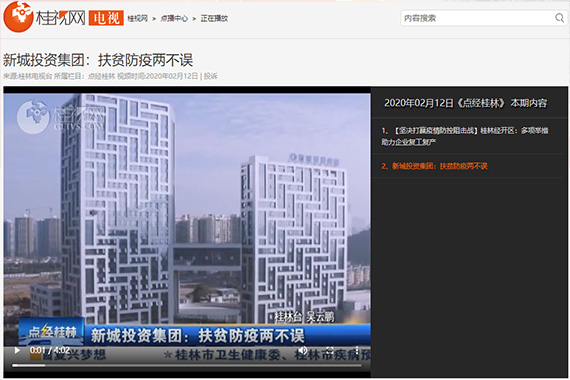Enter fullscreen mode in video player
The width and height of the screenshot is (570, 380).
(330, 351)
